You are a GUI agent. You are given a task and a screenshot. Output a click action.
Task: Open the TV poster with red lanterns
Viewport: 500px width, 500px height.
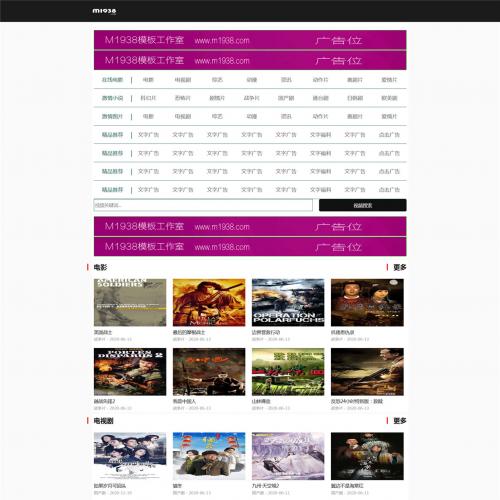pyautogui.click(x=209, y=456)
